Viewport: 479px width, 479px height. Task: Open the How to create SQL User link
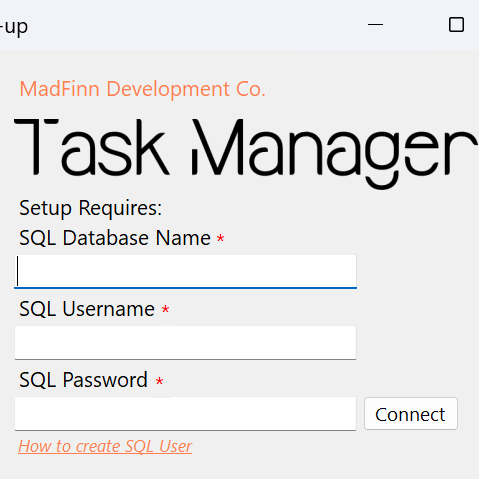pos(105,446)
